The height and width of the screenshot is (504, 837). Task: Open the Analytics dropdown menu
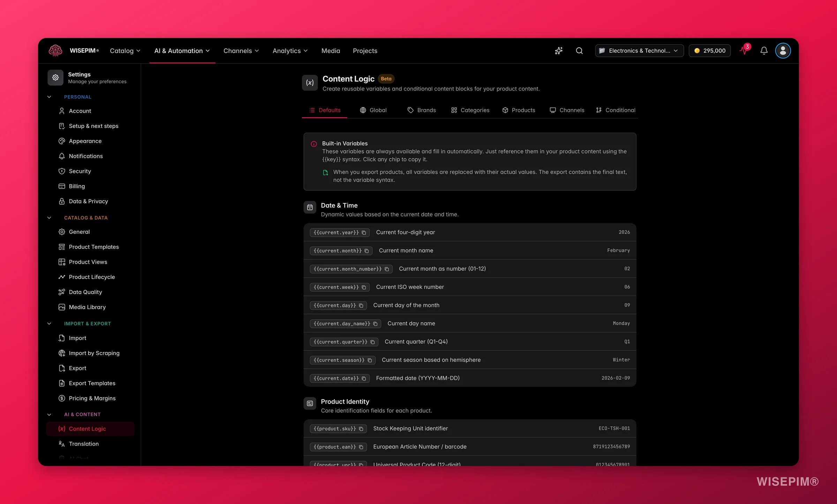[x=290, y=51]
